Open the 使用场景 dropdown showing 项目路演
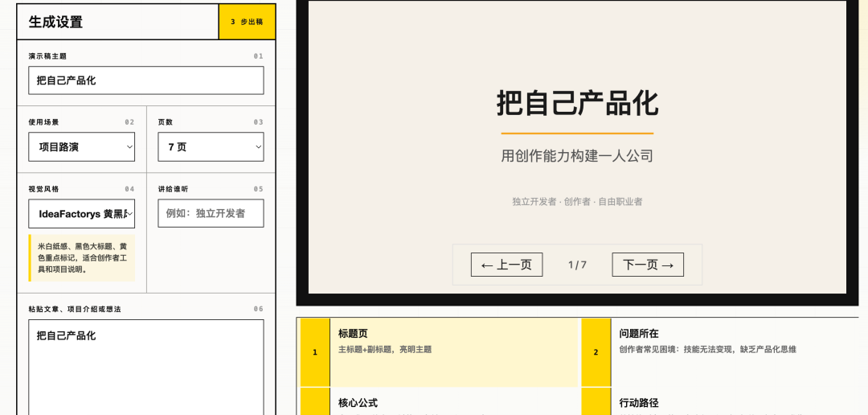 [x=81, y=147]
